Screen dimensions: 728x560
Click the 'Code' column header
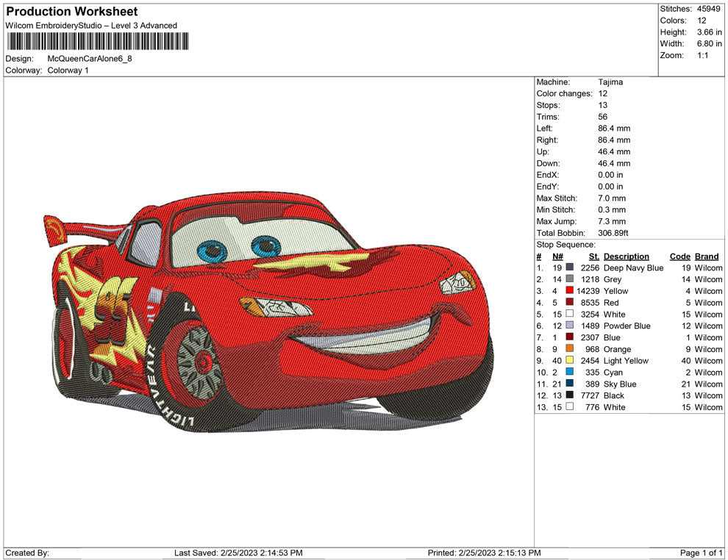[679, 256]
